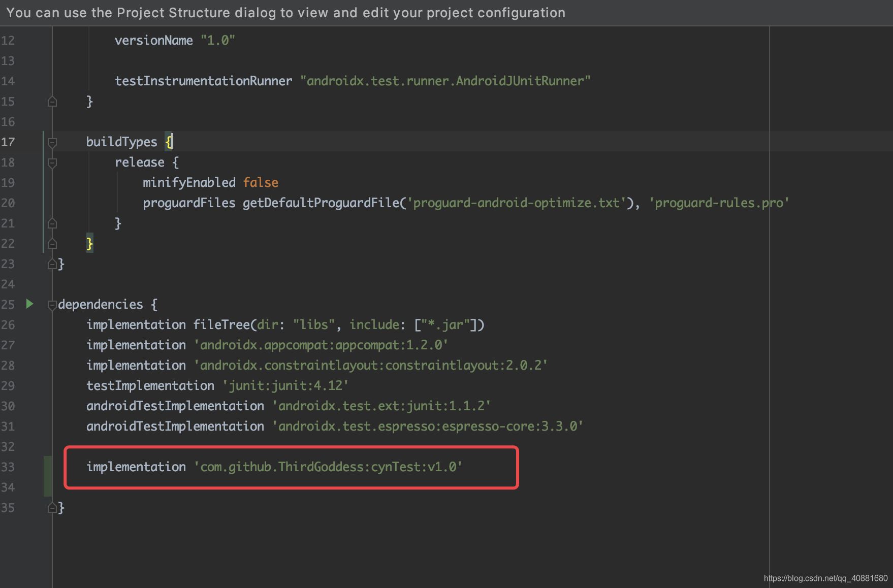The width and height of the screenshot is (893, 588).
Task: Collapse the release block fold marker
Action: pyautogui.click(x=52, y=162)
